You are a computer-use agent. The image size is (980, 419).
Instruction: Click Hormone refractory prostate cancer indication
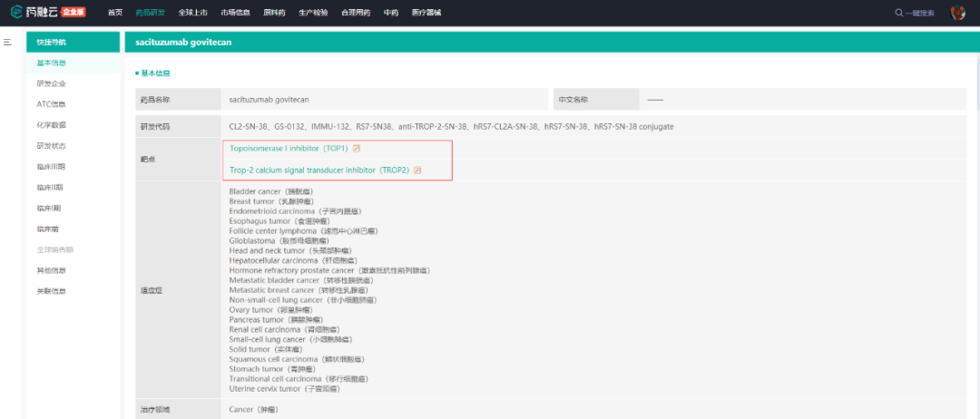click(329, 270)
